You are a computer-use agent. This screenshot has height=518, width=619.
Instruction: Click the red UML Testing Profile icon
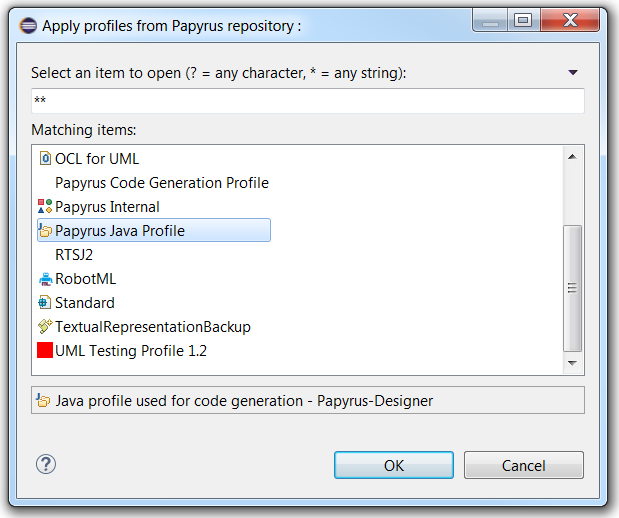tap(44, 351)
